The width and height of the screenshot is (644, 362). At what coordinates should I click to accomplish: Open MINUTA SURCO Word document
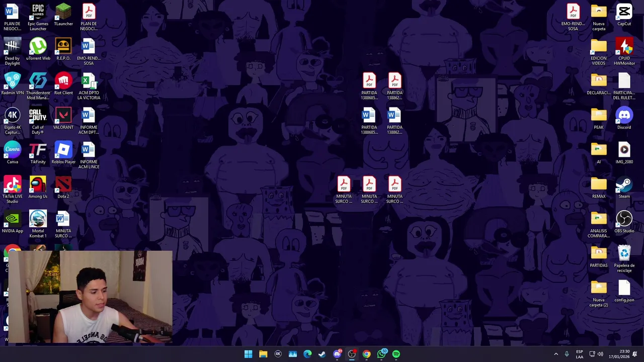point(63,224)
